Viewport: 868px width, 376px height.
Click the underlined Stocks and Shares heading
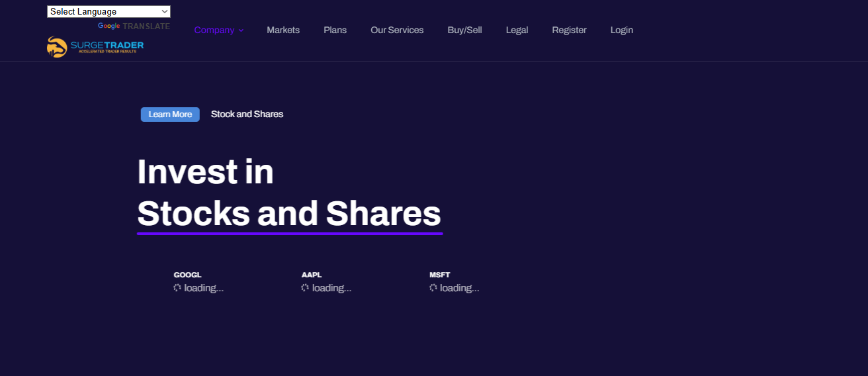pos(289,214)
